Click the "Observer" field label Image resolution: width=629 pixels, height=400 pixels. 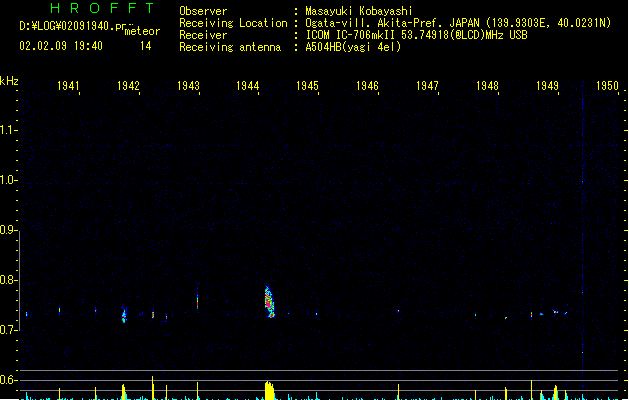click(203, 11)
